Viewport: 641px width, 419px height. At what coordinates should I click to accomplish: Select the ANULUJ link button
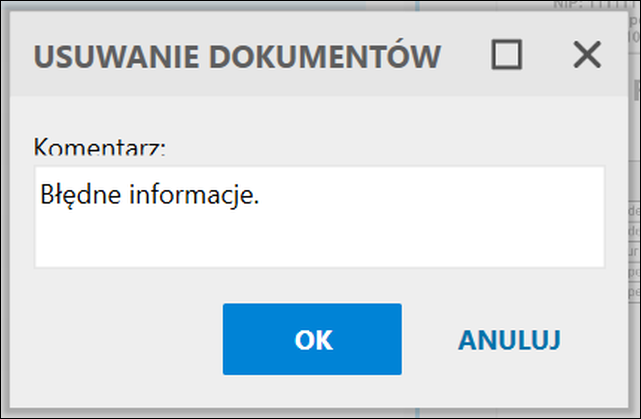(508, 339)
